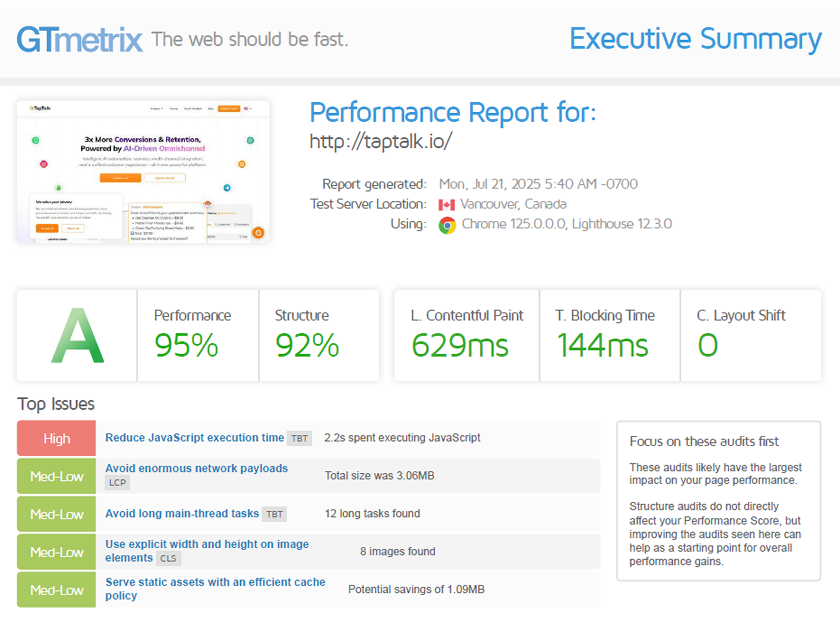The height and width of the screenshot is (617, 840).
Task: Click 'Chrome 125.0.0.0, Lighthouse 12.3.0' text
Action: point(567,224)
